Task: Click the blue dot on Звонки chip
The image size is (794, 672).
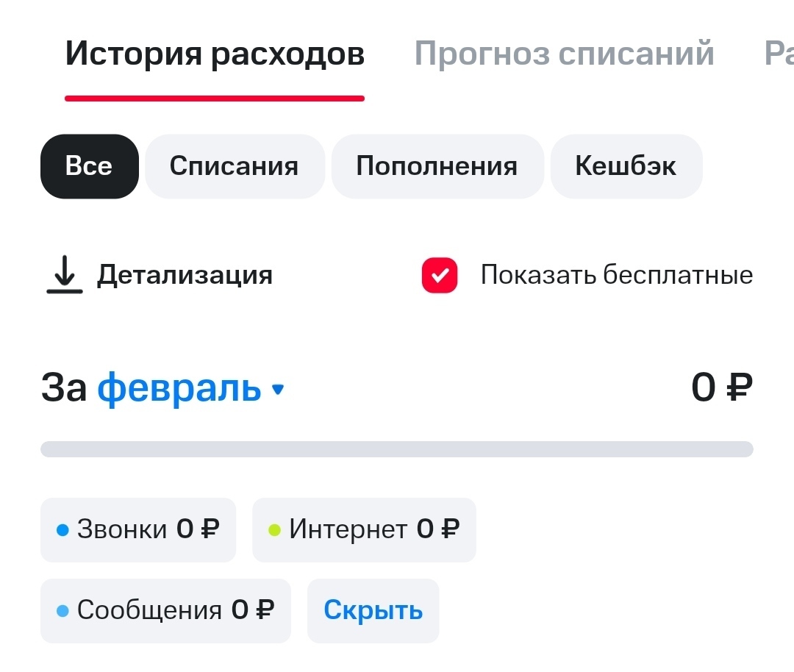Action: coord(62,529)
